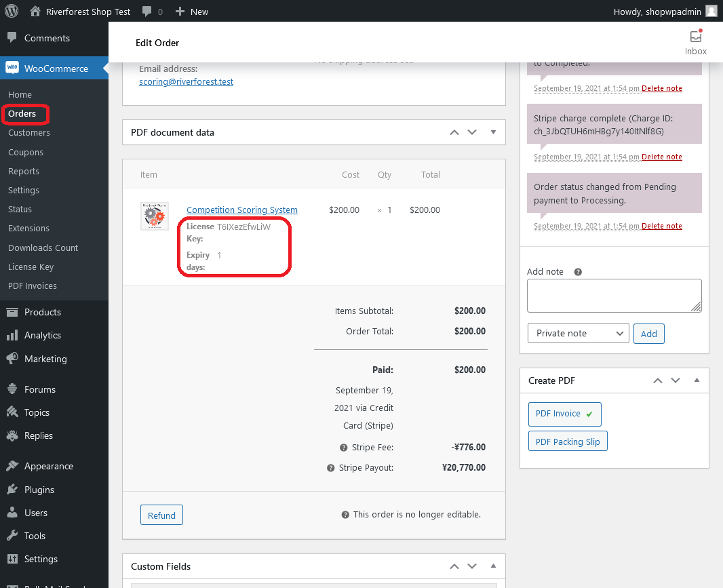
Task: Click the Analytics bar chart icon
Action: pos(12,335)
